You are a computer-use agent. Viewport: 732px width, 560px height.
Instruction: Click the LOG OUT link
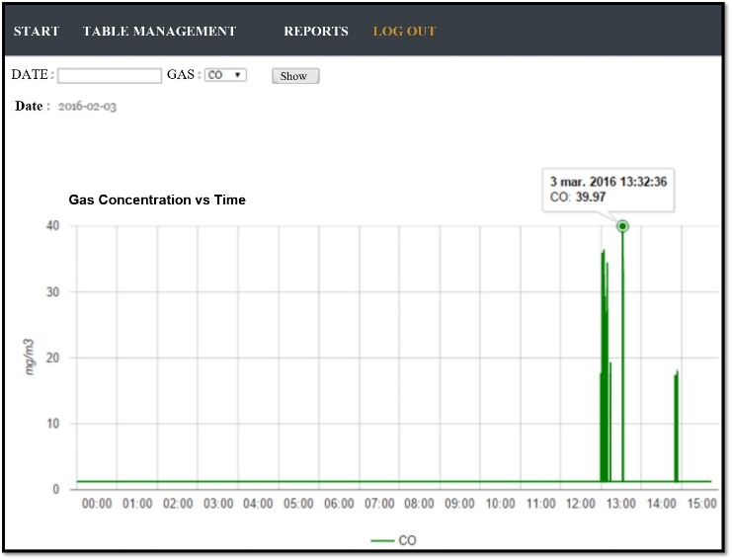404,31
